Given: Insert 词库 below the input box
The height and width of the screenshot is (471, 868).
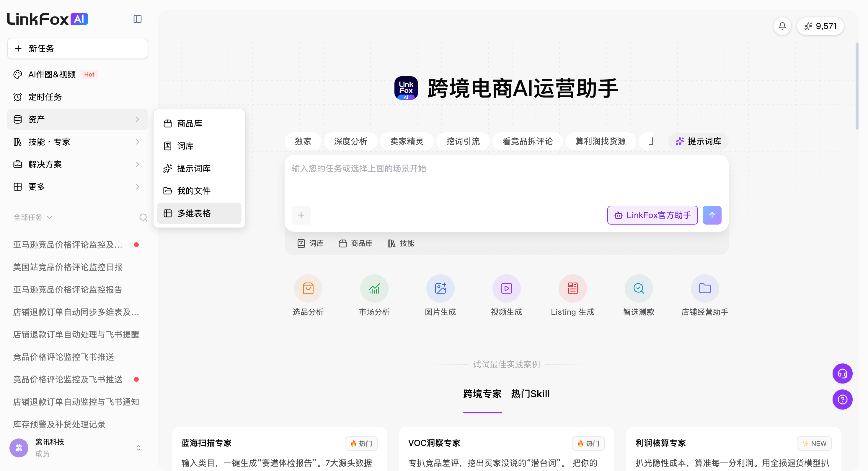Looking at the screenshot, I should pyautogui.click(x=310, y=243).
